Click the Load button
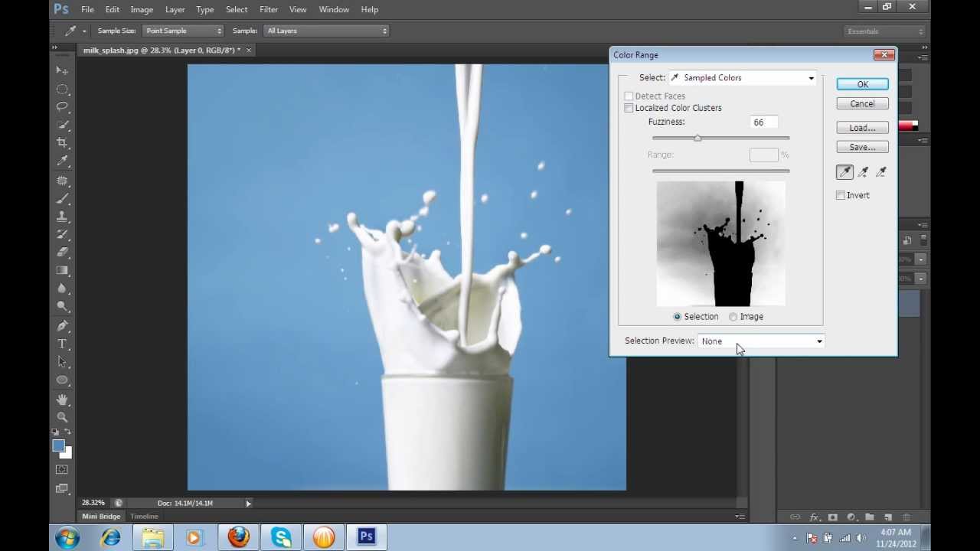The image size is (980, 551). 862,128
